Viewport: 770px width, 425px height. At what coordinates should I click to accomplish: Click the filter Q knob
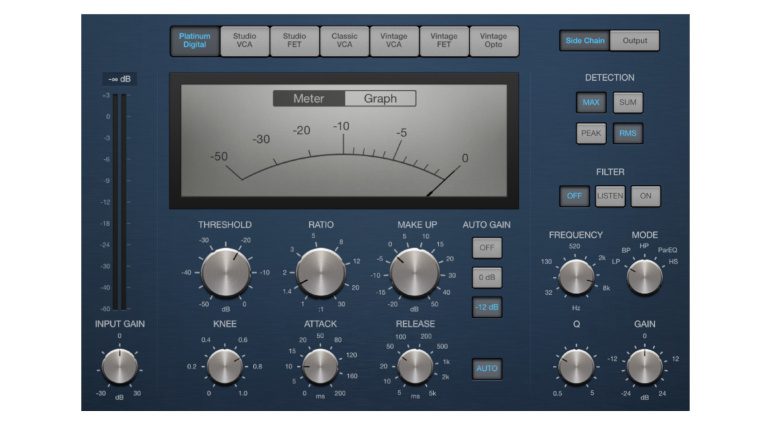[577, 367]
